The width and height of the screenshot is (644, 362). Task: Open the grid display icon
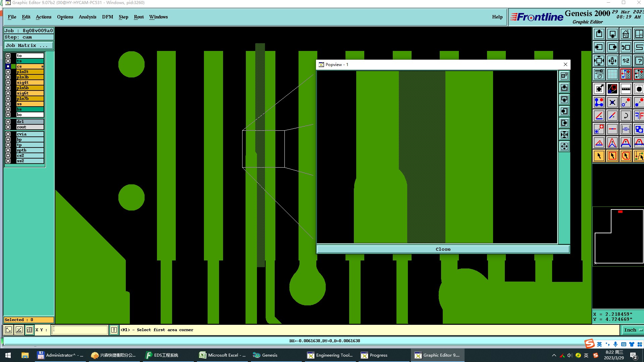[612, 74]
